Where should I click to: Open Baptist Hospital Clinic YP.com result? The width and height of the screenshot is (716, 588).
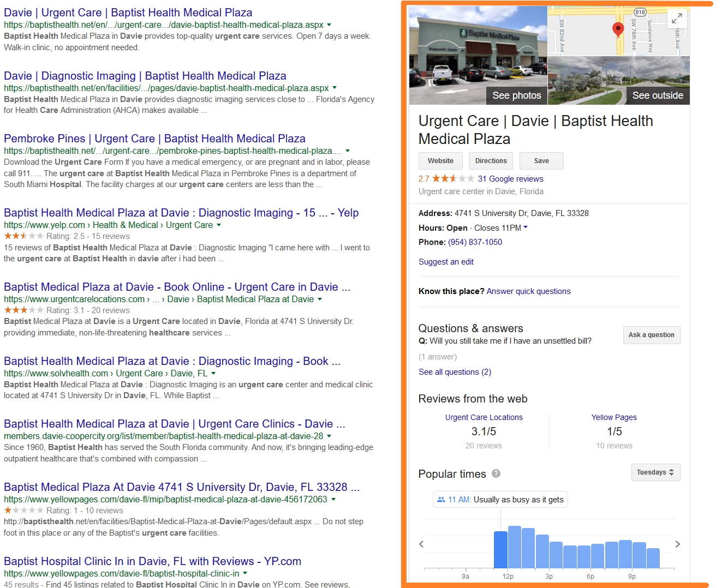click(152, 561)
